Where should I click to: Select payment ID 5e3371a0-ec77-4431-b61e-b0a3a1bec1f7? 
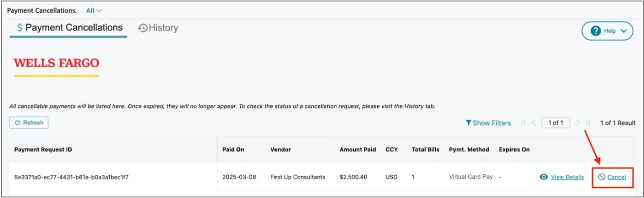[x=71, y=177]
